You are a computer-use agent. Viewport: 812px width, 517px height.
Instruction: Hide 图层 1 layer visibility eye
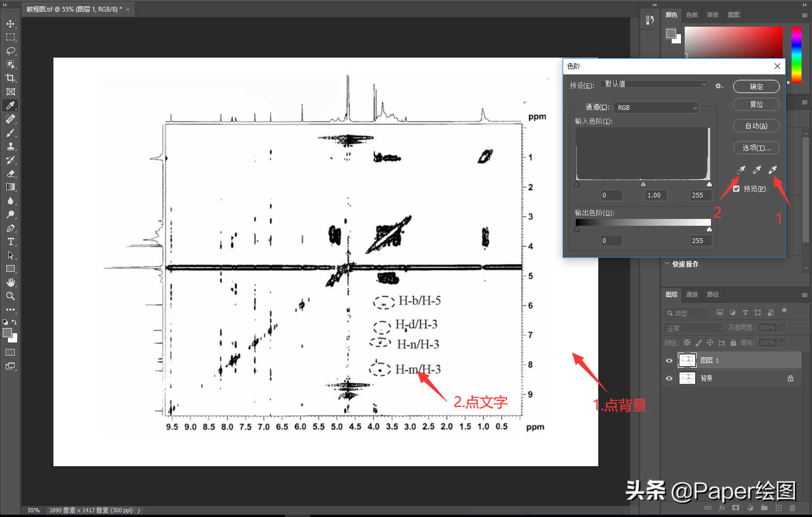click(x=669, y=360)
